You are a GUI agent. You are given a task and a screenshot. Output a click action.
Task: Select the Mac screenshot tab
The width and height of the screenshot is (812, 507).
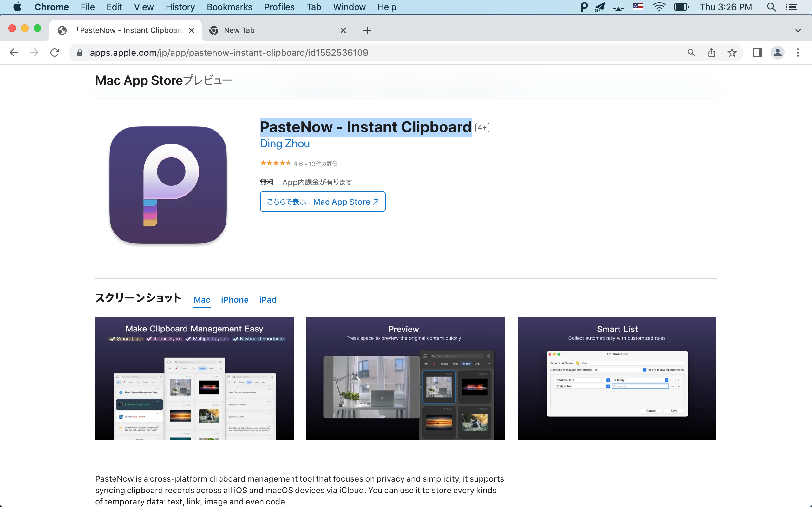(202, 300)
